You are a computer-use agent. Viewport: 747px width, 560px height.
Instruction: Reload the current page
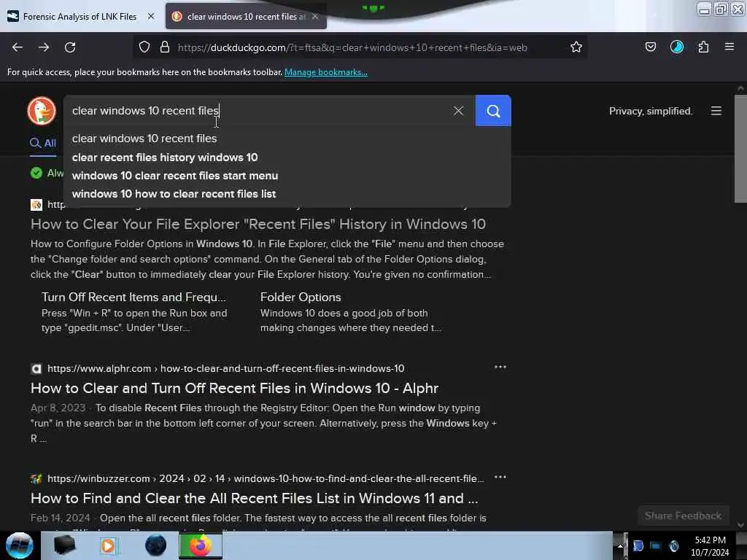click(x=70, y=47)
